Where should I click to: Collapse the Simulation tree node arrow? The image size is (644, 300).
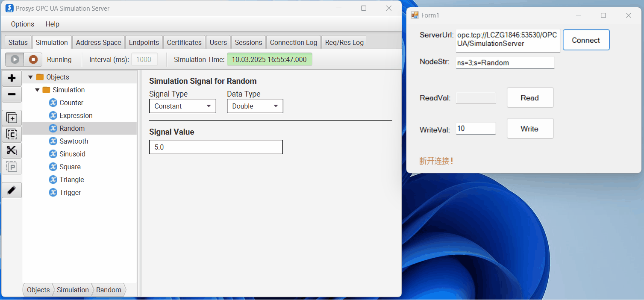coord(37,90)
